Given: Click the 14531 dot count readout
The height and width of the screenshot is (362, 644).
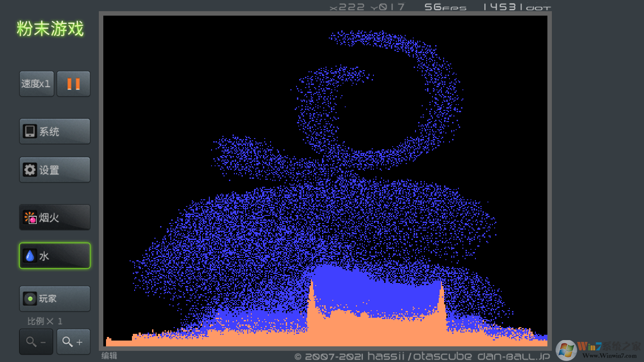Looking at the screenshot, I should click(516, 7).
